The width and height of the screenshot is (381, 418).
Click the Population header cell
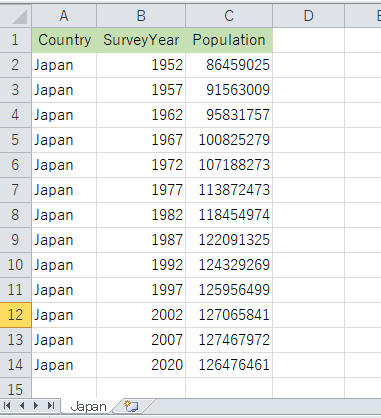coord(229,40)
